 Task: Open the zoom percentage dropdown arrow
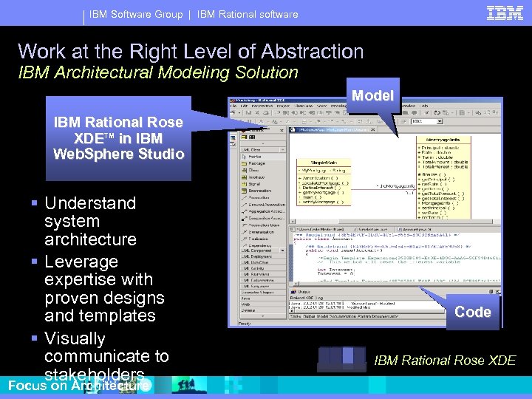tap(440, 121)
